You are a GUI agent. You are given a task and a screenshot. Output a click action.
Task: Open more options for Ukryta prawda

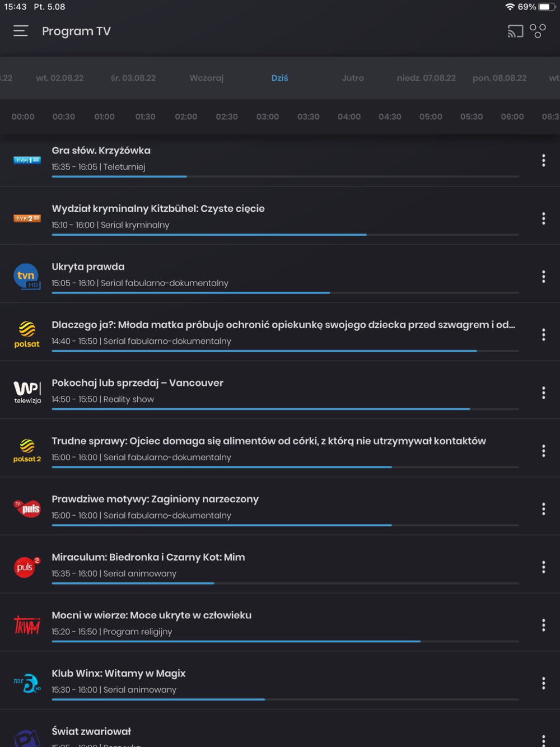[x=543, y=277]
